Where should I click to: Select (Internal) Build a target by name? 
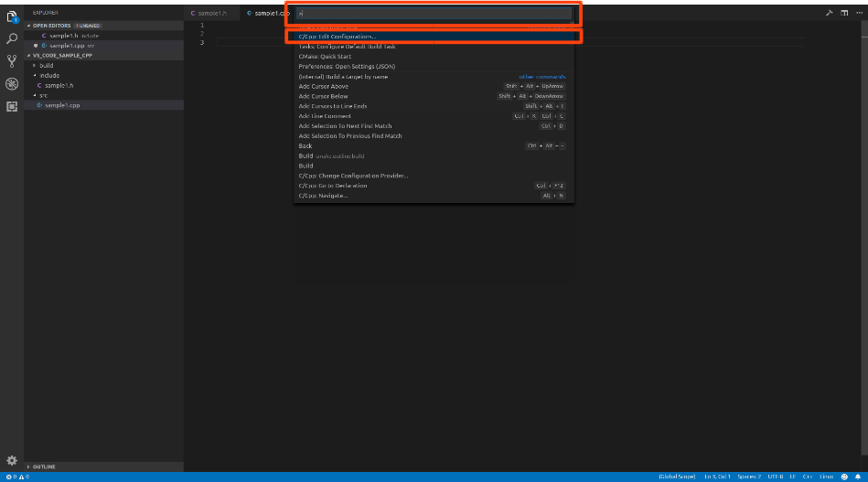tap(434, 76)
